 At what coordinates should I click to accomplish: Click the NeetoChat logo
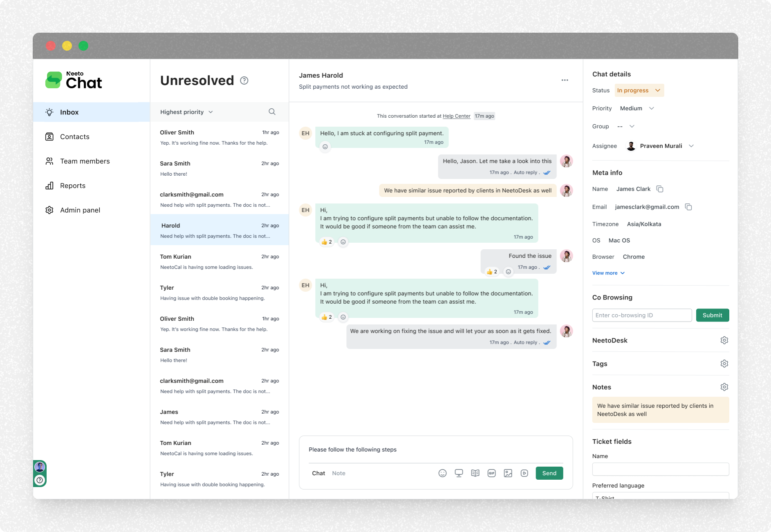74,80
